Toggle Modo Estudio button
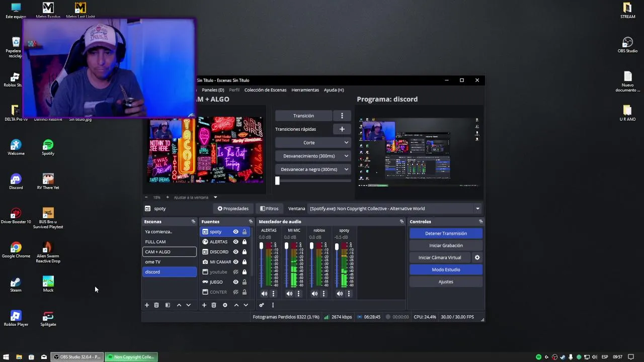644x362 pixels. (446, 269)
